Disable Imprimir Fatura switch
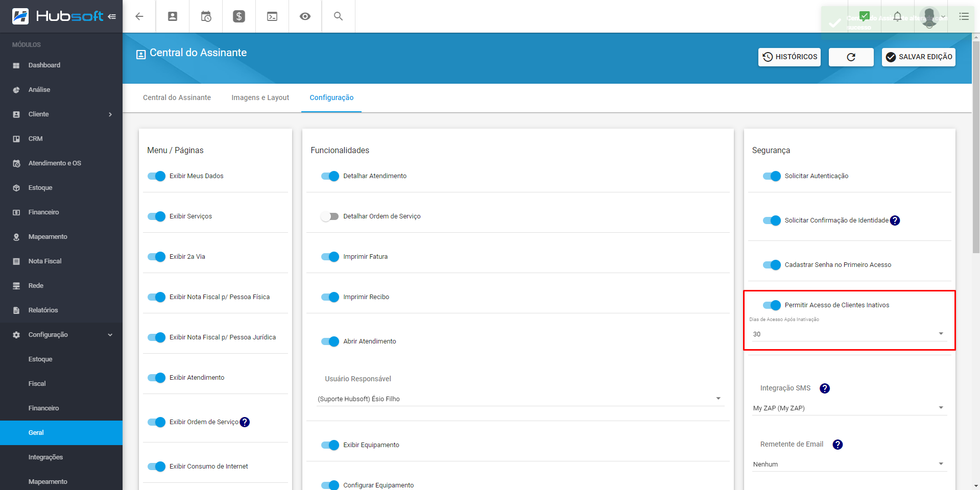The image size is (980, 490). [330, 257]
